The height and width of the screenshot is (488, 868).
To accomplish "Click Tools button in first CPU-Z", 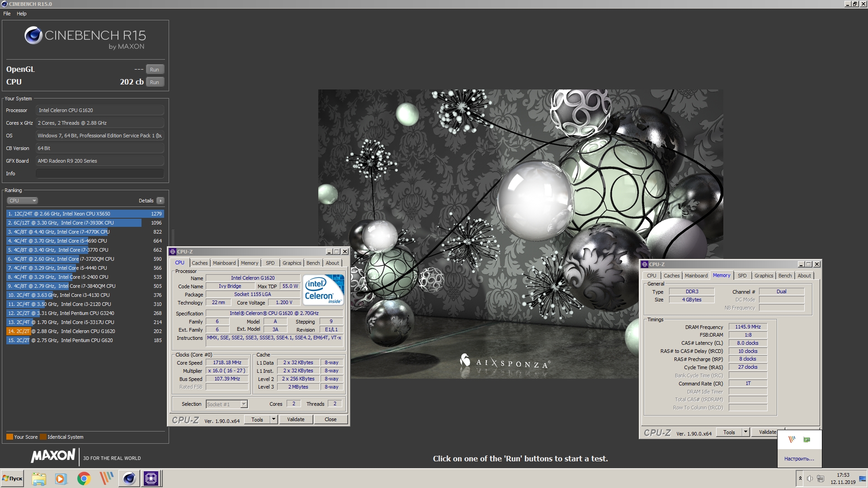I will tap(257, 419).
